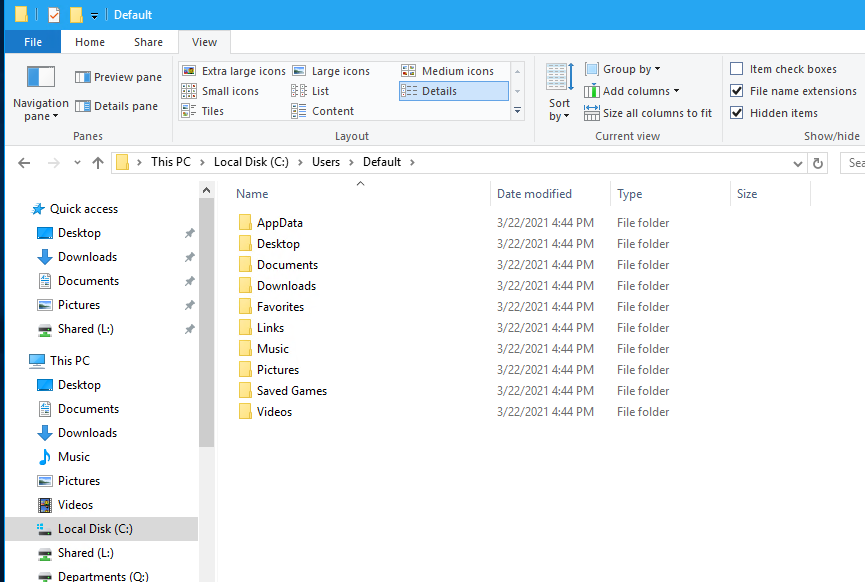
Task: Open Videos under This PC
Action: coord(75,505)
